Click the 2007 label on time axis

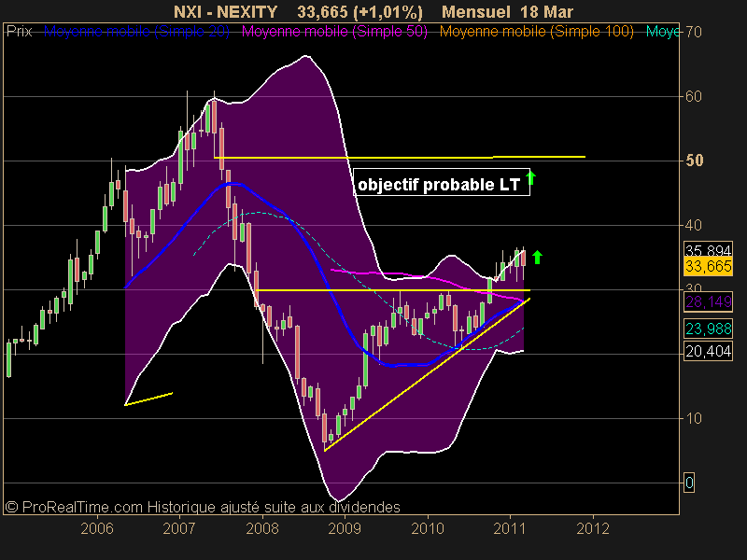[x=179, y=528]
